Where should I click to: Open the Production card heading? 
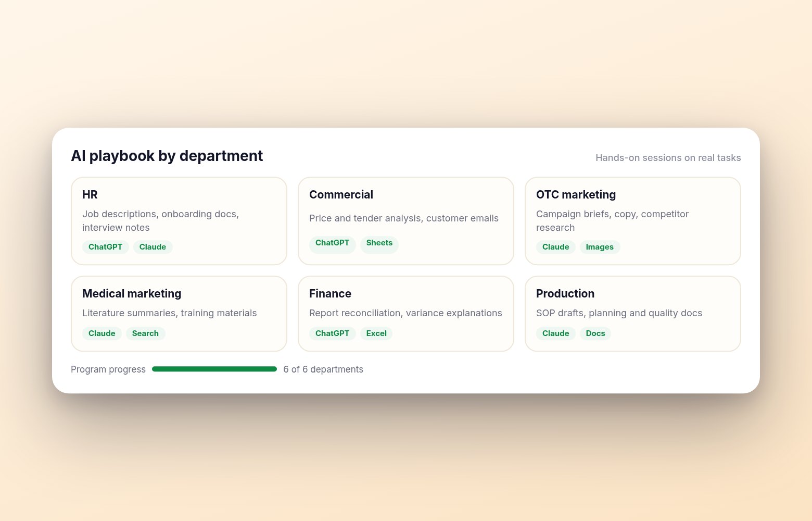(x=565, y=293)
